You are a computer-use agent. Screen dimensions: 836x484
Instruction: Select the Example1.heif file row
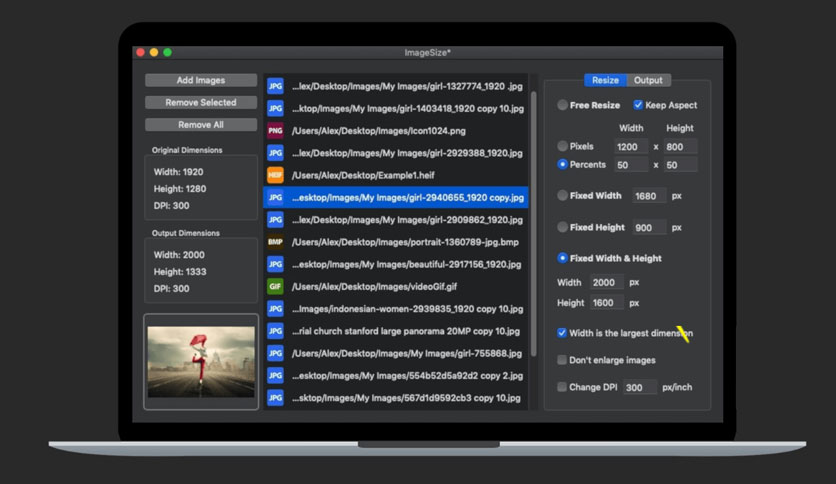coord(396,175)
